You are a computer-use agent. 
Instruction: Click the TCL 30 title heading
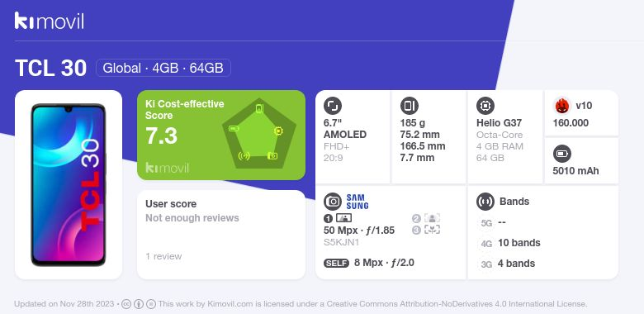[51, 68]
